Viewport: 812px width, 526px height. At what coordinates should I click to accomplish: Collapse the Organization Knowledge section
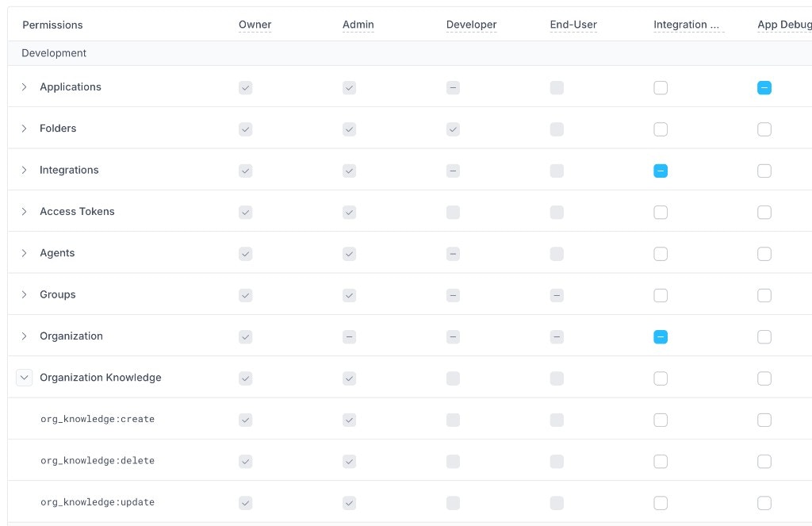click(x=24, y=378)
